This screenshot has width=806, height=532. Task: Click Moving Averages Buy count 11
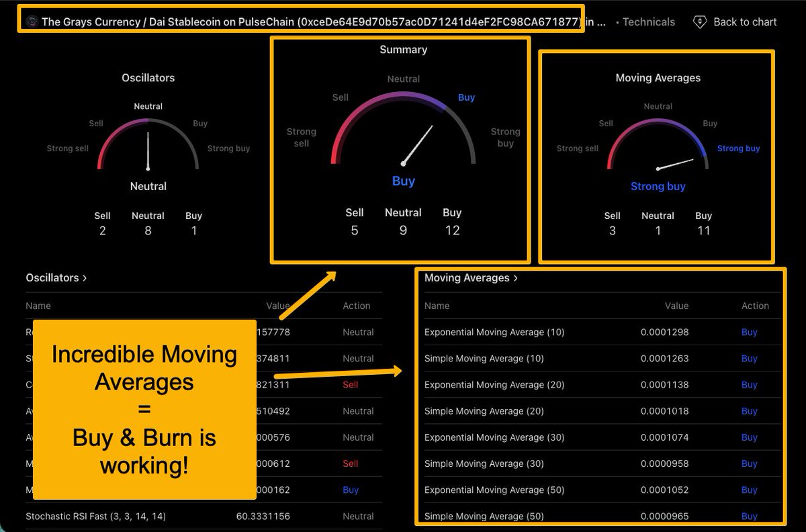click(703, 230)
